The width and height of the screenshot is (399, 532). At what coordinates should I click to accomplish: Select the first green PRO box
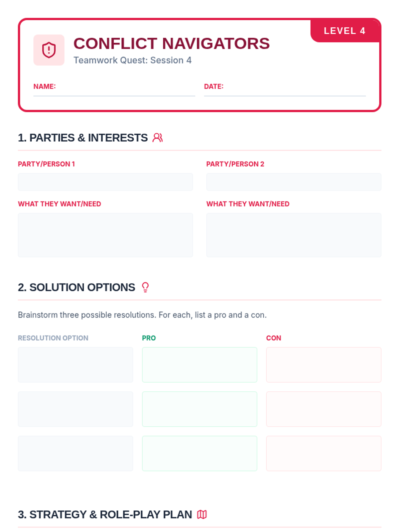tap(199, 365)
